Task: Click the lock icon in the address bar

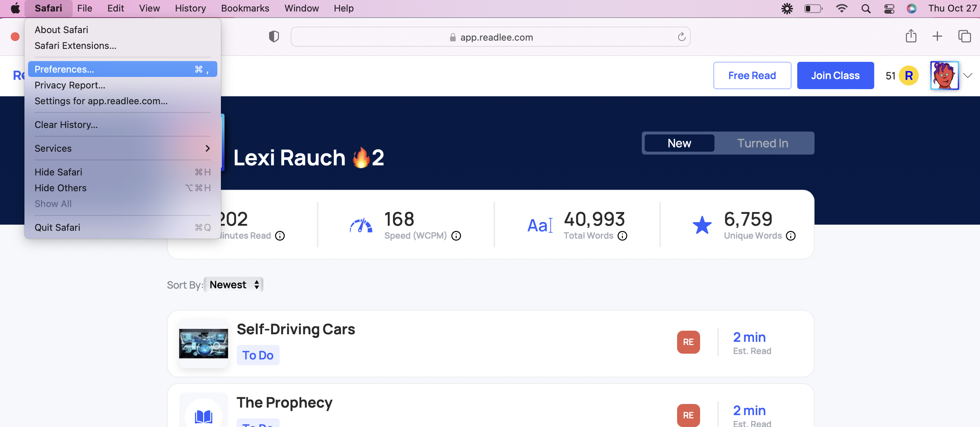Action: click(x=452, y=37)
